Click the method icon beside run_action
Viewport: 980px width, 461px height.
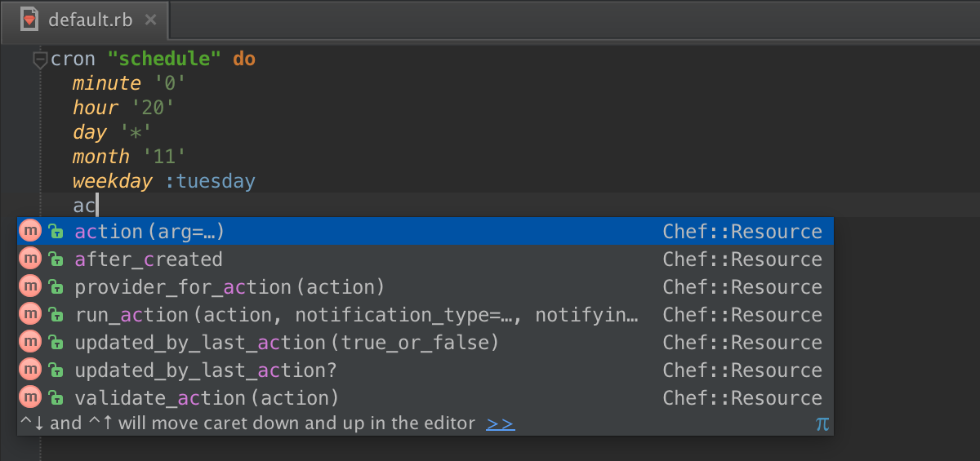(x=30, y=314)
